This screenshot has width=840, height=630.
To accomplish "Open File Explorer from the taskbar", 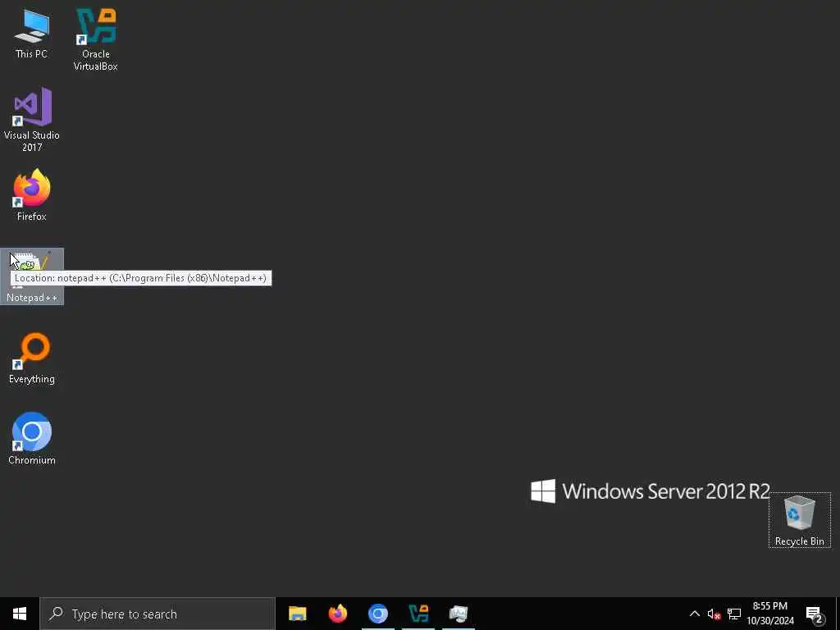I will 297,614.
